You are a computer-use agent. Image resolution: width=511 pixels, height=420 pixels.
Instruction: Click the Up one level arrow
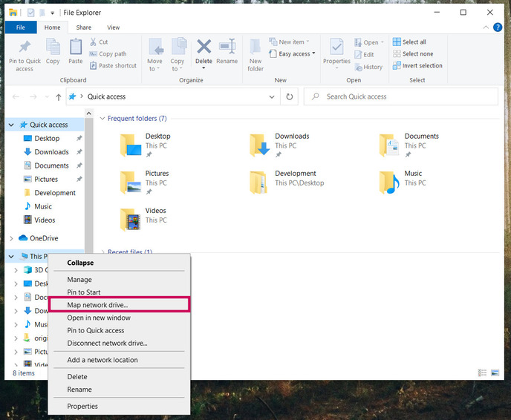coord(59,97)
